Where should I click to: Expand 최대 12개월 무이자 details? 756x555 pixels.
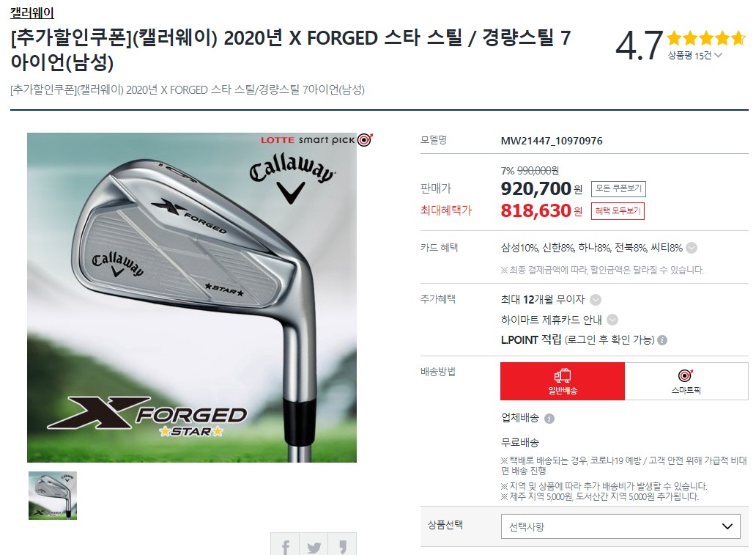[x=596, y=300]
